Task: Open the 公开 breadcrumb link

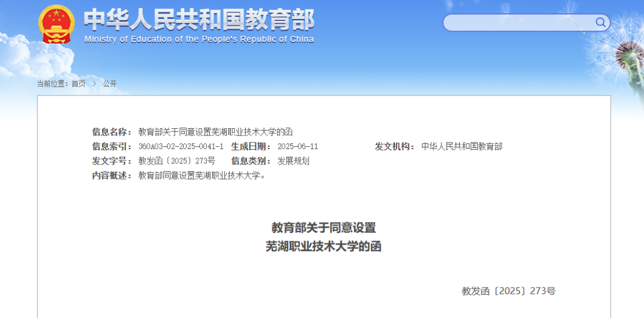Action: 110,84
